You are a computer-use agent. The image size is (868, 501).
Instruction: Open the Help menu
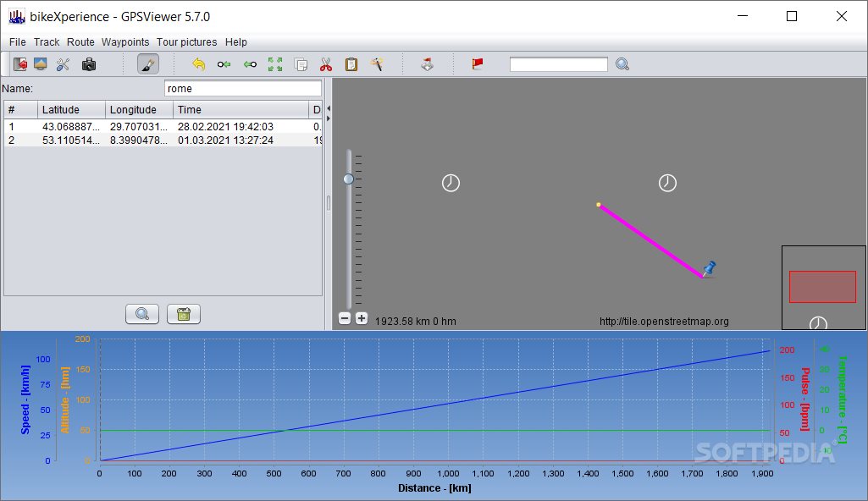click(235, 42)
